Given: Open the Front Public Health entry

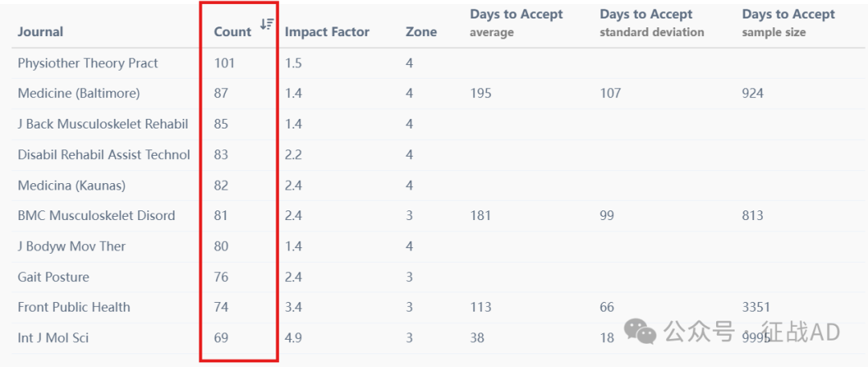Looking at the screenshot, I should (x=74, y=307).
